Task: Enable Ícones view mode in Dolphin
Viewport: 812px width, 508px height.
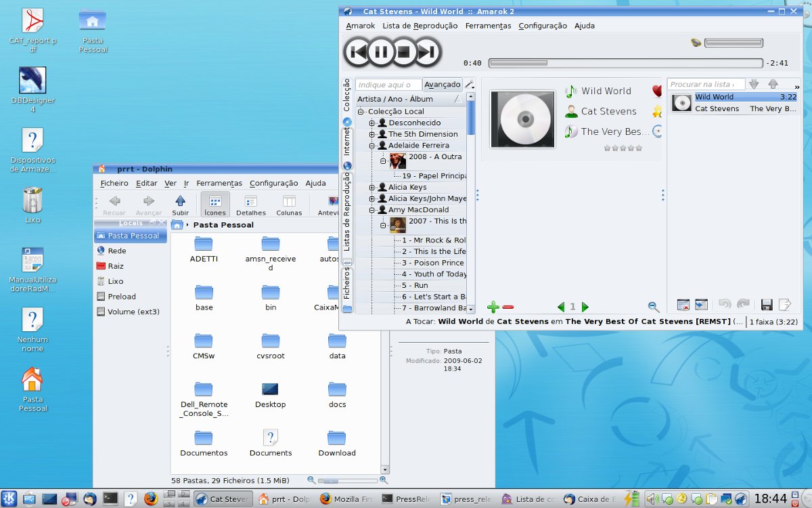Action: coord(215,205)
